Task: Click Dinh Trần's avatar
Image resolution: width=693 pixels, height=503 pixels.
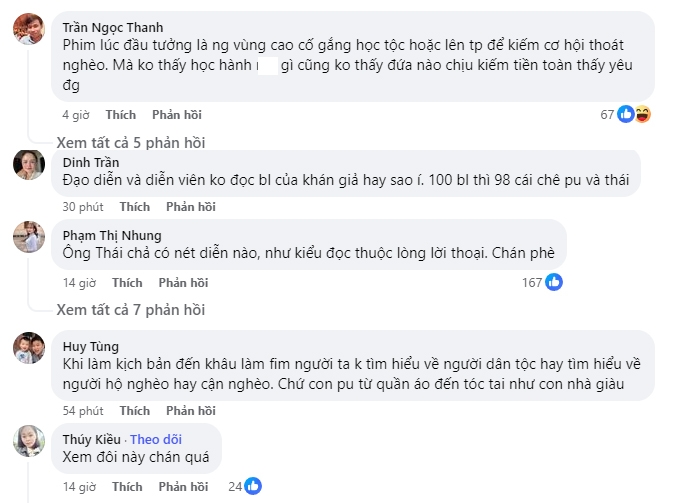Action: coord(29,165)
